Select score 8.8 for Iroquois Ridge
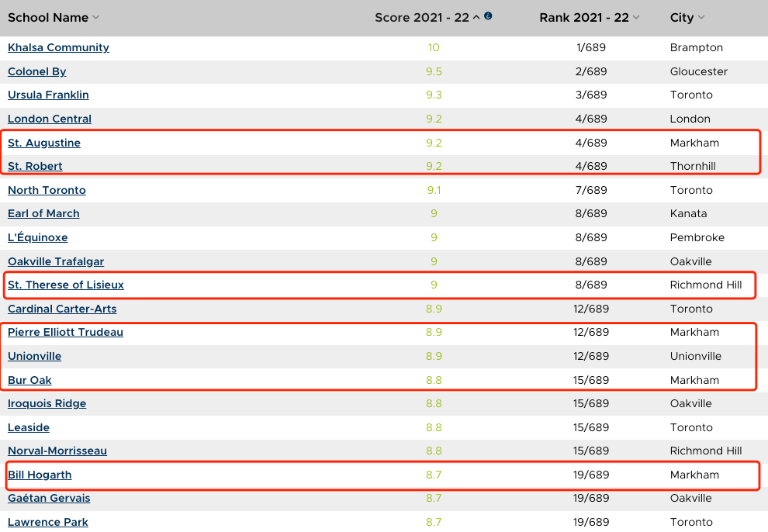The image size is (768, 532). (x=434, y=404)
